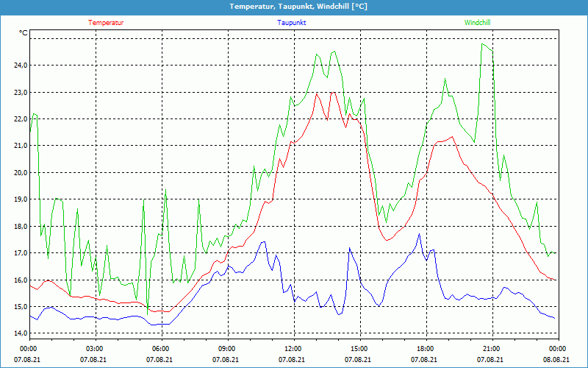The width and height of the screenshot is (588, 368).
Task: Click the 09:00 time axis label
Action: coord(226,349)
